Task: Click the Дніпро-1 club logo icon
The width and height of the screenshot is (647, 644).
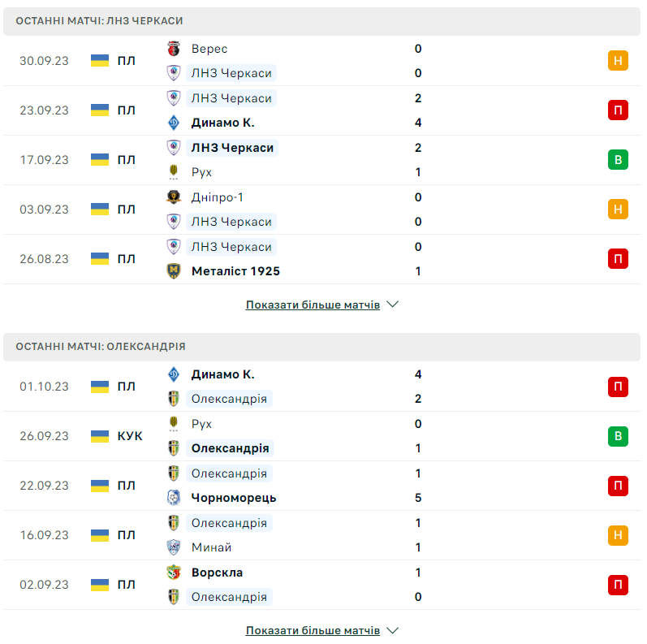Action: (x=173, y=197)
